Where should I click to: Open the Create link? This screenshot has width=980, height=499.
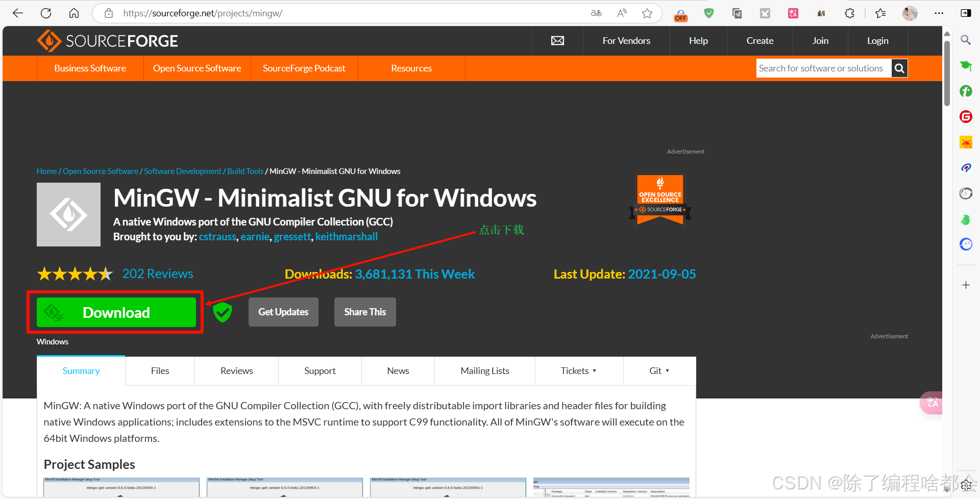point(760,41)
